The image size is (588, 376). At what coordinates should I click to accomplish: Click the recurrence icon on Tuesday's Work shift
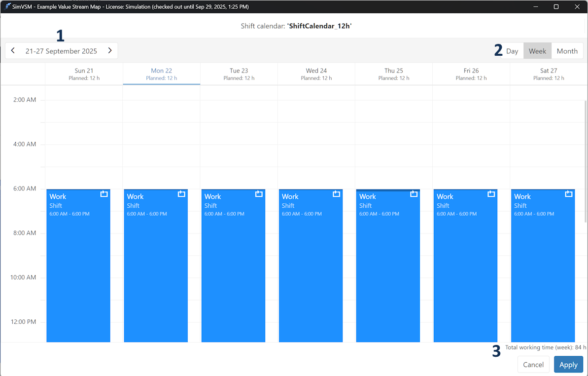point(259,194)
